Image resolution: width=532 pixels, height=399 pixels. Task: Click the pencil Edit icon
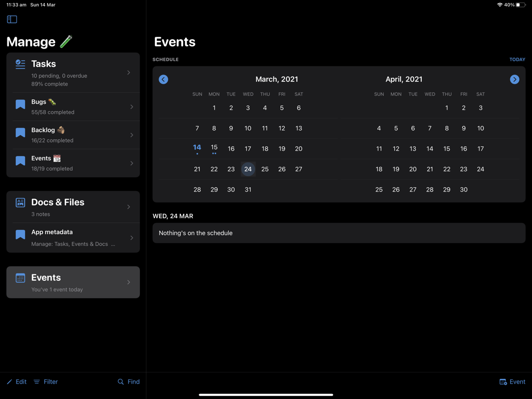coord(10,381)
